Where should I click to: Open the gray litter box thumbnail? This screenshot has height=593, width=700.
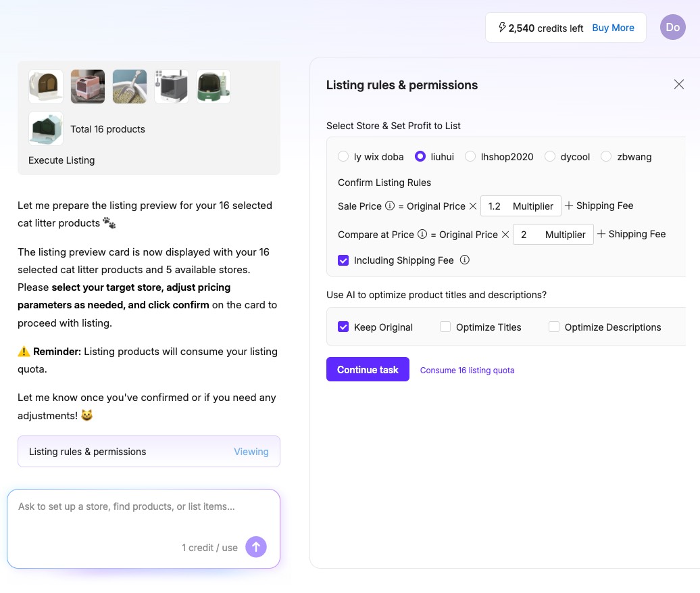(x=172, y=87)
